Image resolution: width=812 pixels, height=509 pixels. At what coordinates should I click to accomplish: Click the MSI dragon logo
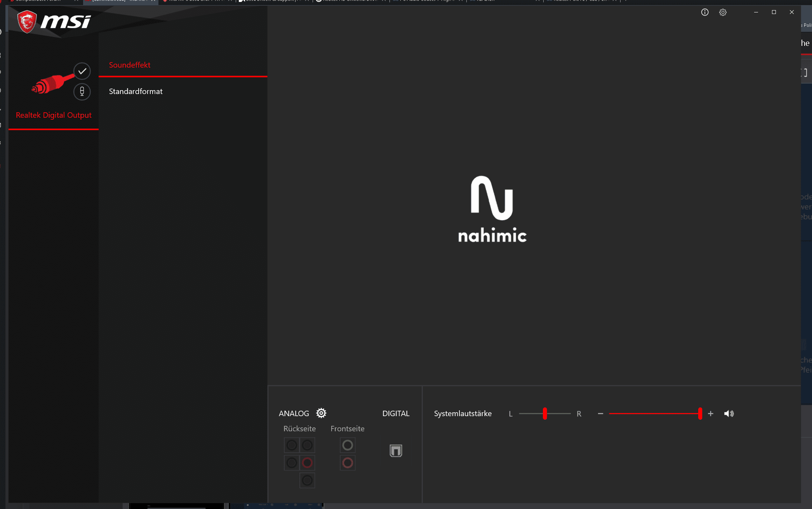[27, 22]
